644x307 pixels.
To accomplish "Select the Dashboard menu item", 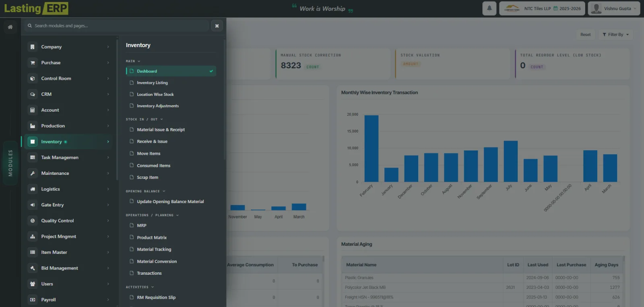I will pyautogui.click(x=171, y=71).
